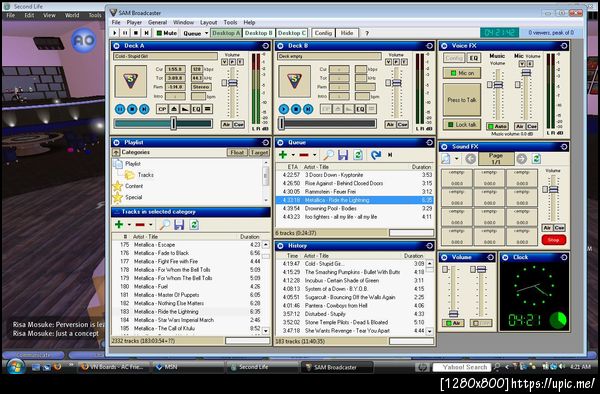Click the Deck B seek bar
Image resolution: width=600 pixels, height=394 pixels.
click(327, 124)
